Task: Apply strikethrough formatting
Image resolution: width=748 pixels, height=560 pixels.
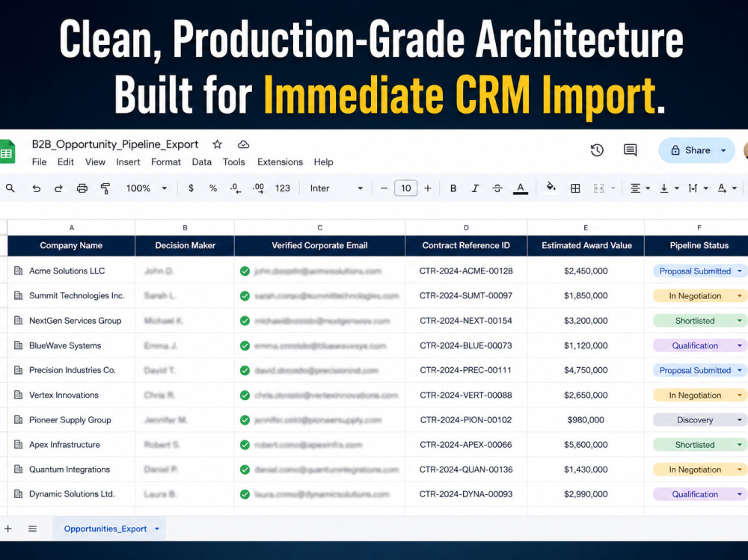Action: [497, 188]
